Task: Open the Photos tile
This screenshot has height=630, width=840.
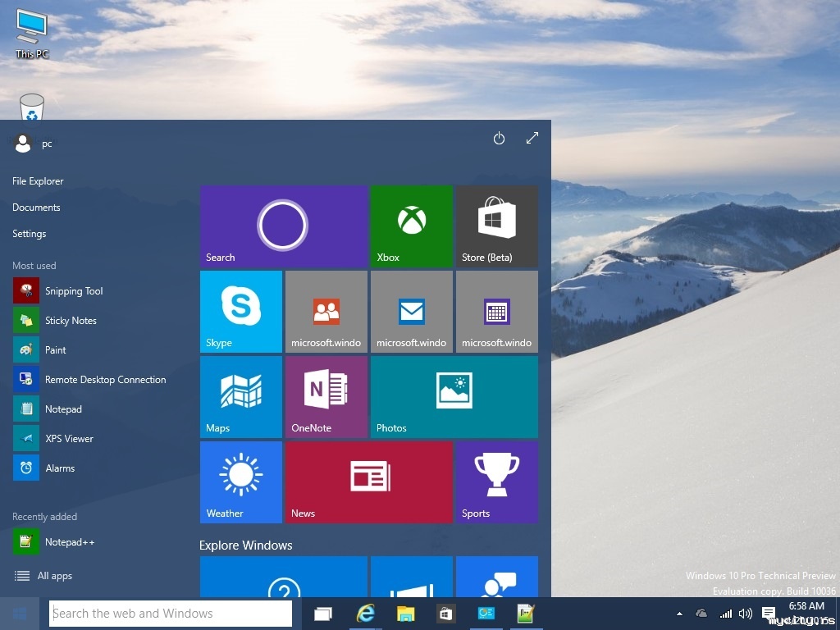Action: [454, 397]
